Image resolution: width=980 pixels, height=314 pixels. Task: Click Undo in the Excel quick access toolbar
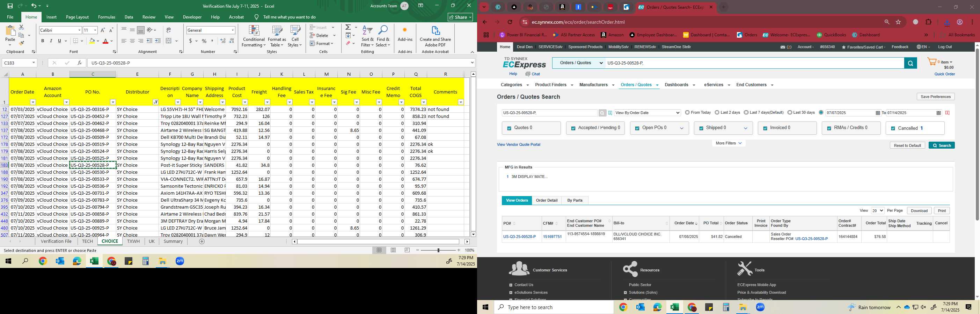34,6
